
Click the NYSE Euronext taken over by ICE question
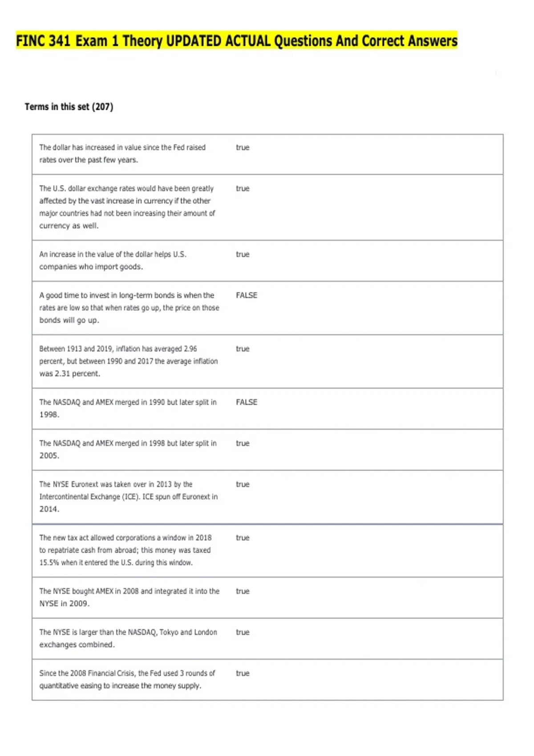pyautogui.click(x=128, y=496)
